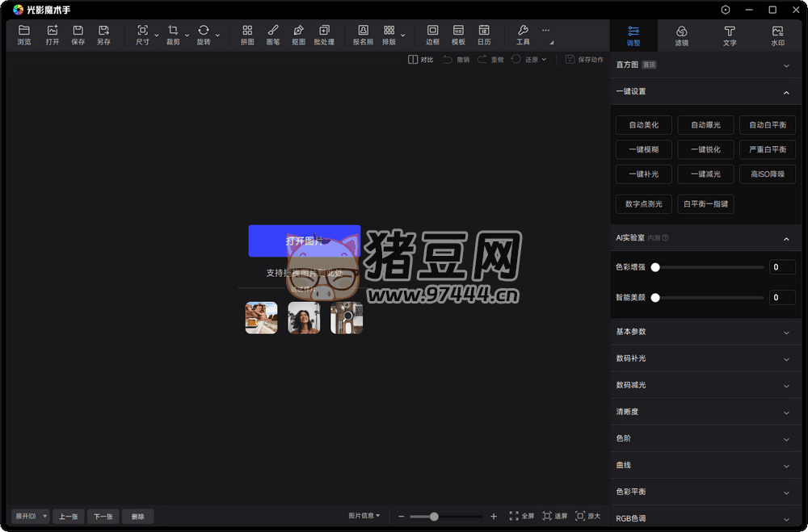Click the 打开图片 open image button
Screen dimensions: 808x532
click(x=304, y=241)
